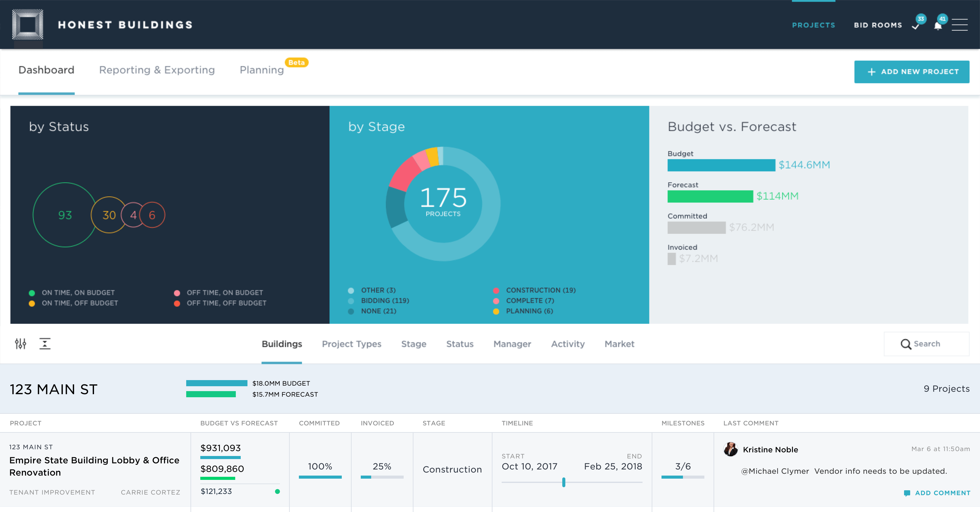This screenshot has width=980, height=512.
Task: Open the hamburger menu icon
Action: click(x=959, y=25)
